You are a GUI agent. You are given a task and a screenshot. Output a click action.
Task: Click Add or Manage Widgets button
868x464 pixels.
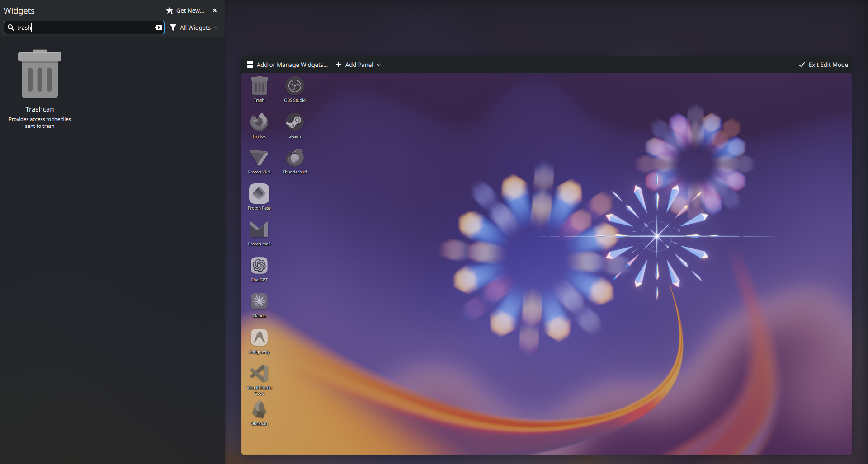tap(287, 65)
